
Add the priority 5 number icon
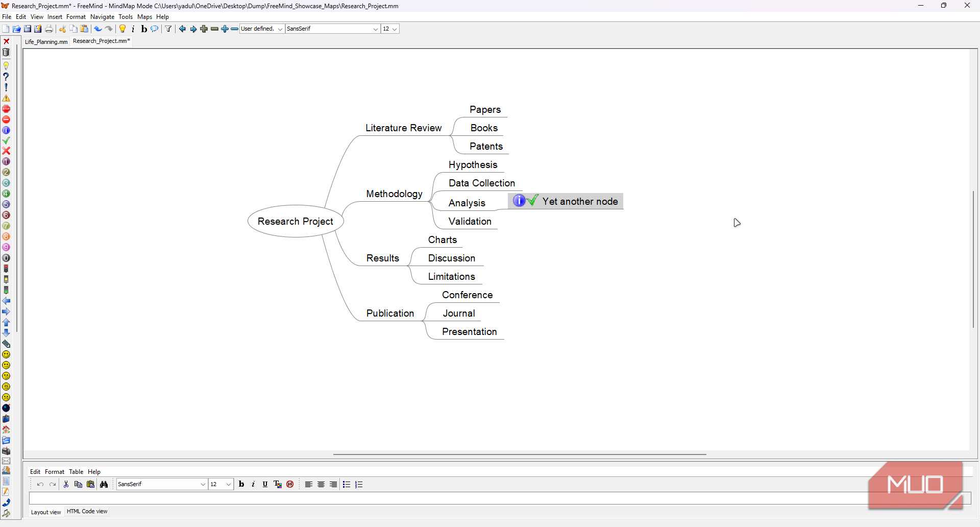point(6,204)
